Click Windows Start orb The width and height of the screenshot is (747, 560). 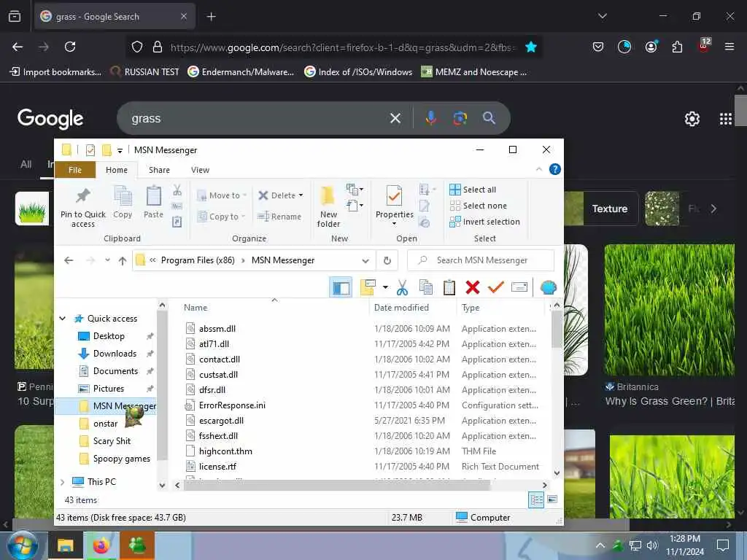pos(23,545)
